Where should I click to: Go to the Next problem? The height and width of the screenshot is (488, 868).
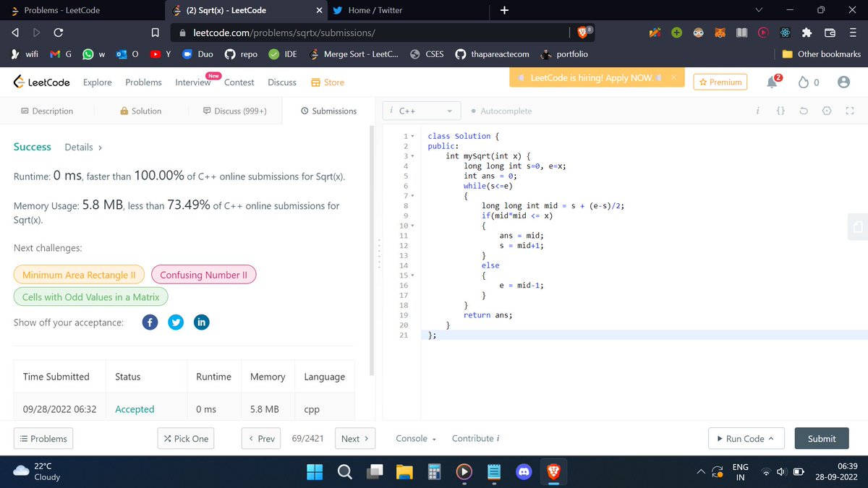[x=355, y=439]
